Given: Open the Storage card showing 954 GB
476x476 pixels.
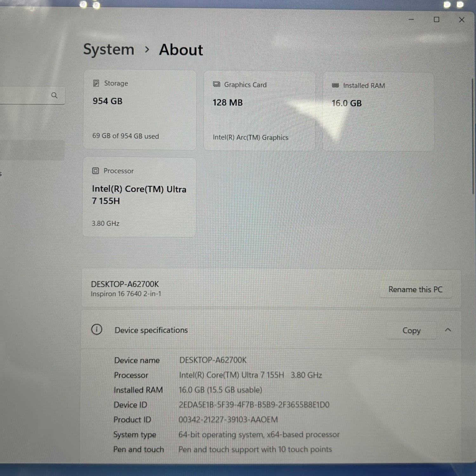Looking at the screenshot, I should click(140, 110).
